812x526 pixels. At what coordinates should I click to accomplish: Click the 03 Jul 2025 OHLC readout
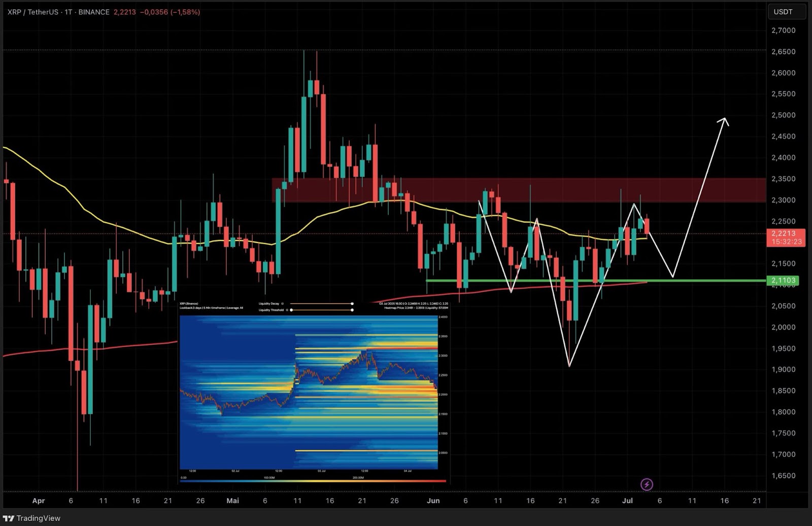414,304
